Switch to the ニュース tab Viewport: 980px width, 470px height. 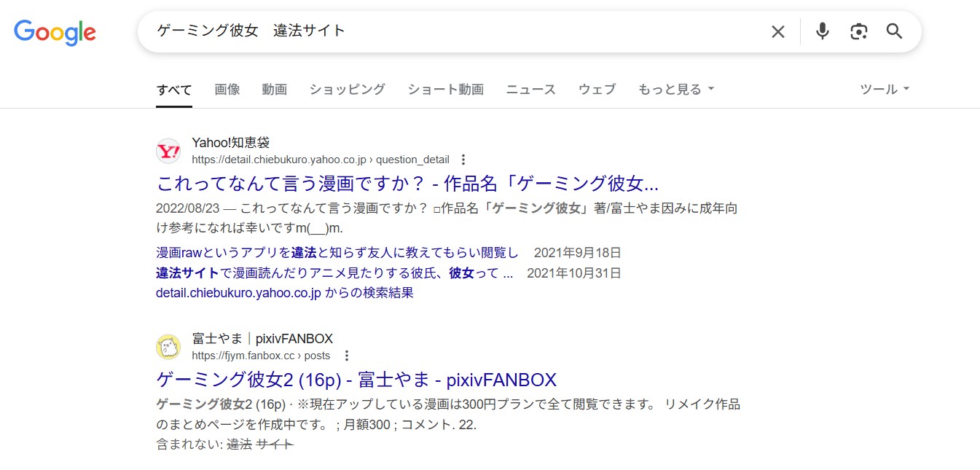tap(530, 88)
